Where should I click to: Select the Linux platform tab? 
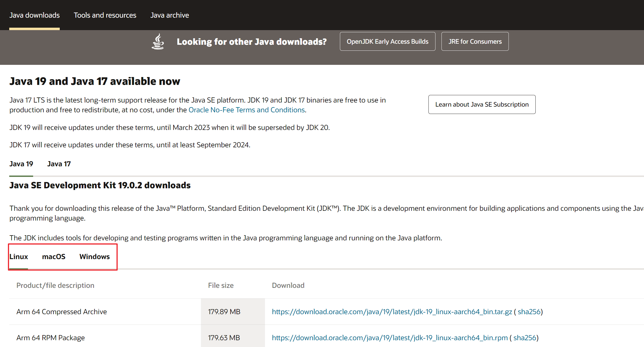point(19,257)
